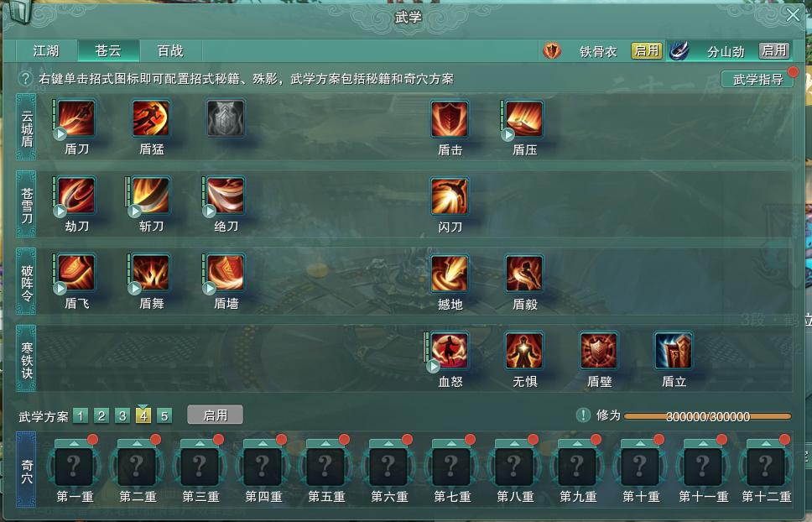Viewport: 812px width, 522px height.
Task: Select the 盾壁 skill icon
Action: pos(599,351)
